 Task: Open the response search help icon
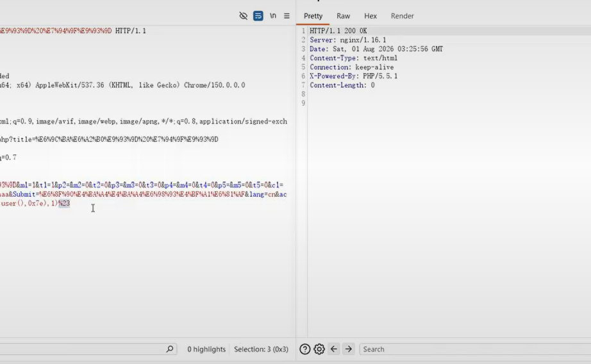pyautogui.click(x=305, y=349)
